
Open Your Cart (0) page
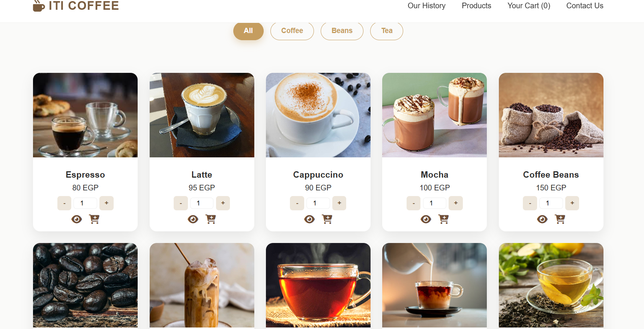[529, 6]
